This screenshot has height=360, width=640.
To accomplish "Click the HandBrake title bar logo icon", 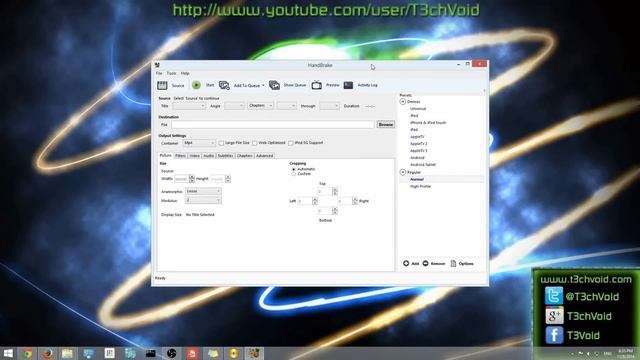I will pyautogui.click(x=157, y=65).
